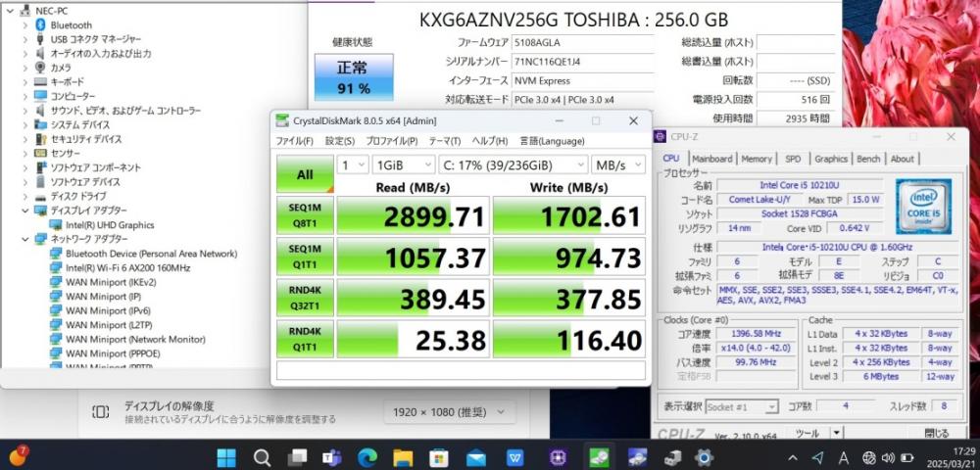Click the sensor (センサー) category icon
Screen dimensions: 980x470
pos(40,153)
